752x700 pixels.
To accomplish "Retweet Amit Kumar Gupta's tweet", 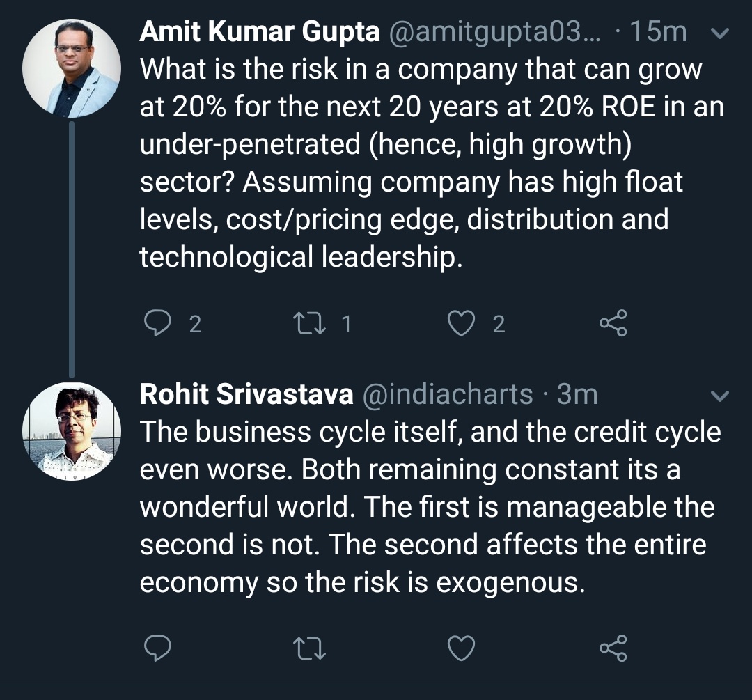I will (x=310, y=324).
